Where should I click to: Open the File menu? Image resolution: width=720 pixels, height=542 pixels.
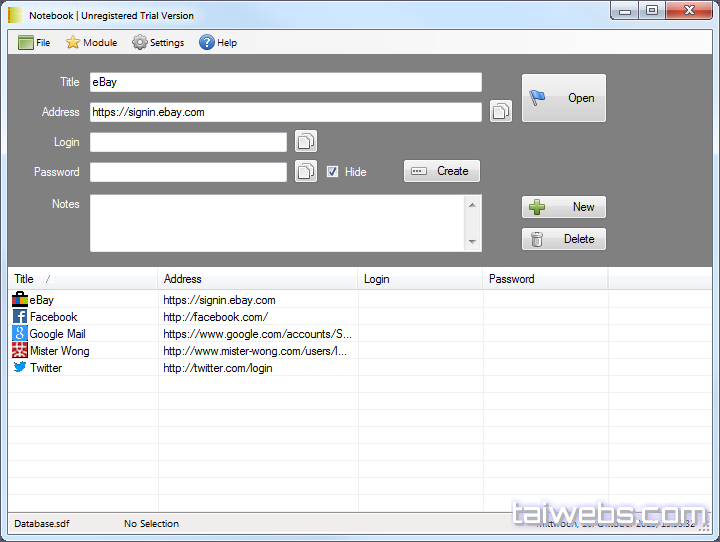[x=34, y=43]
